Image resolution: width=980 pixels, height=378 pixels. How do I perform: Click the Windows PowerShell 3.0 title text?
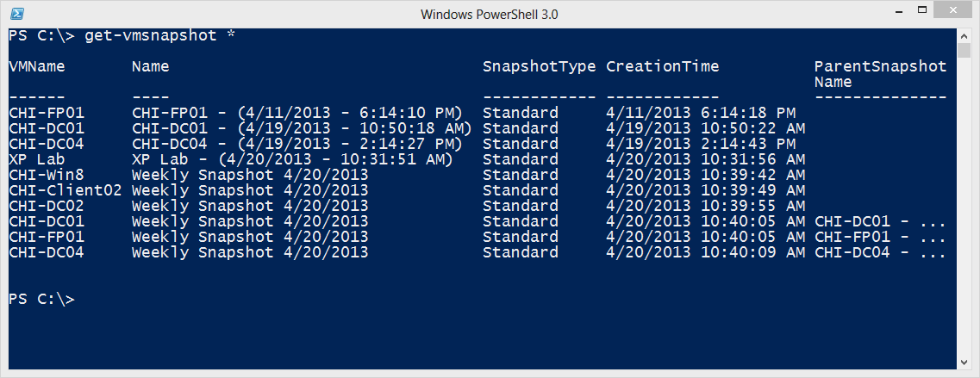pyautogui.click(x=490, y=14)
